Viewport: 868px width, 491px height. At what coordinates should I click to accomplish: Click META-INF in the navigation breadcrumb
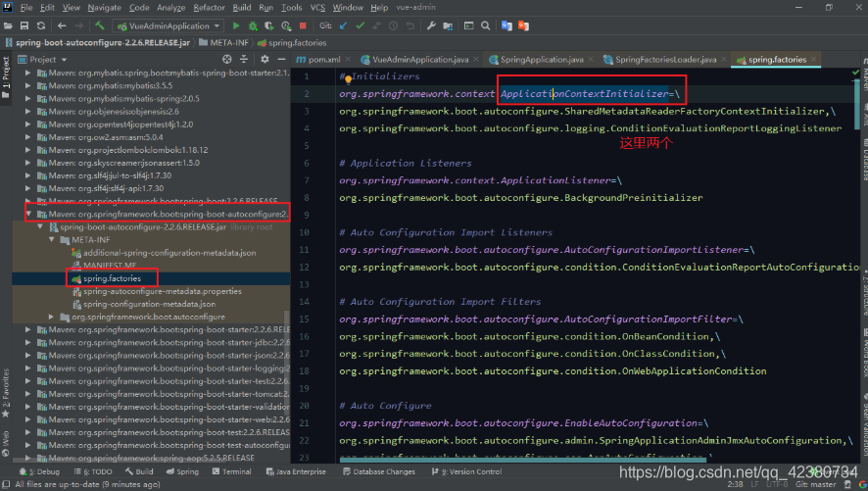(223, 42)
